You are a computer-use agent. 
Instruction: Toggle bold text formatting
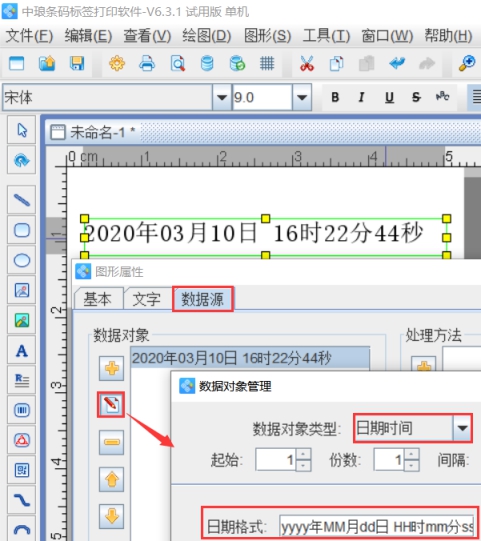tap(335, 97)
